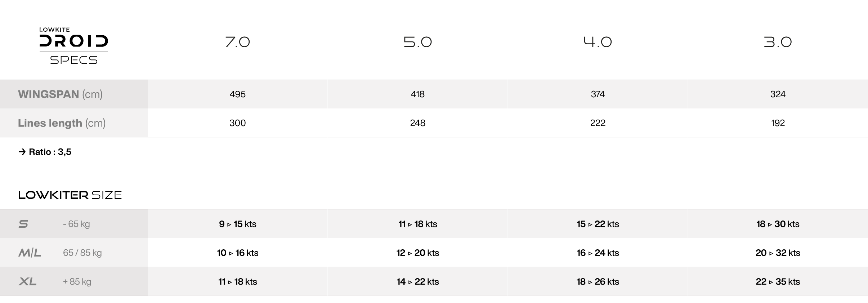The width and height of the screenshot is (868, 303).
Task: Click the 22 ▹ 35 kts cell
Action: (778, 282)
